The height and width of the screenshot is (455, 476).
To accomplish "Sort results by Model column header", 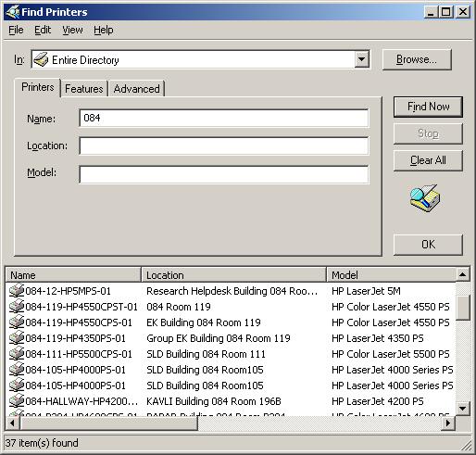I will 391,274.
